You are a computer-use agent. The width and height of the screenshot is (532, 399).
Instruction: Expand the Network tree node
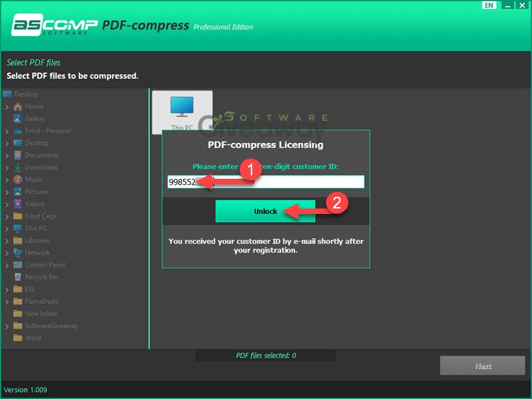tap(7, 253)
